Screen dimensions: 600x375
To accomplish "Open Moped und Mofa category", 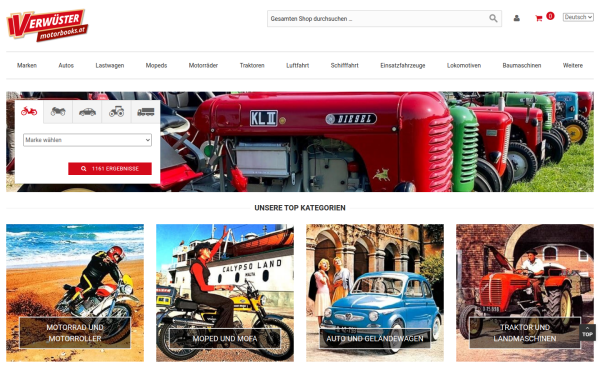I will pyautogui.click(x=225, y=293).
